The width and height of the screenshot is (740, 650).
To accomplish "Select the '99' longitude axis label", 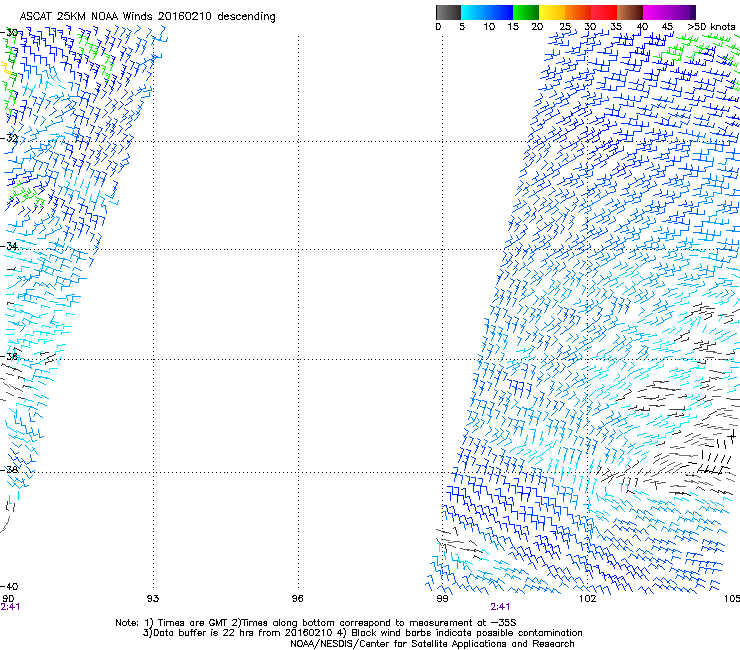I will [x=442, y=599].
